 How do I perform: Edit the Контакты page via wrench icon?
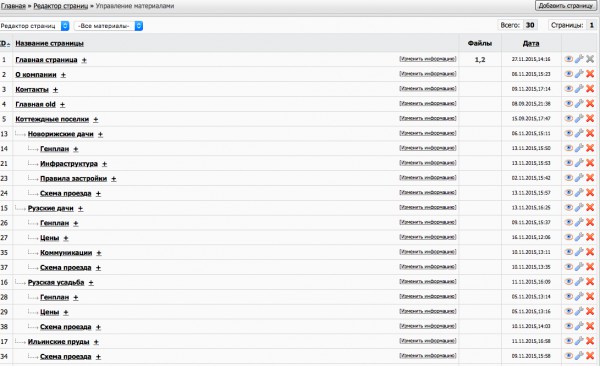pos(579,89)
